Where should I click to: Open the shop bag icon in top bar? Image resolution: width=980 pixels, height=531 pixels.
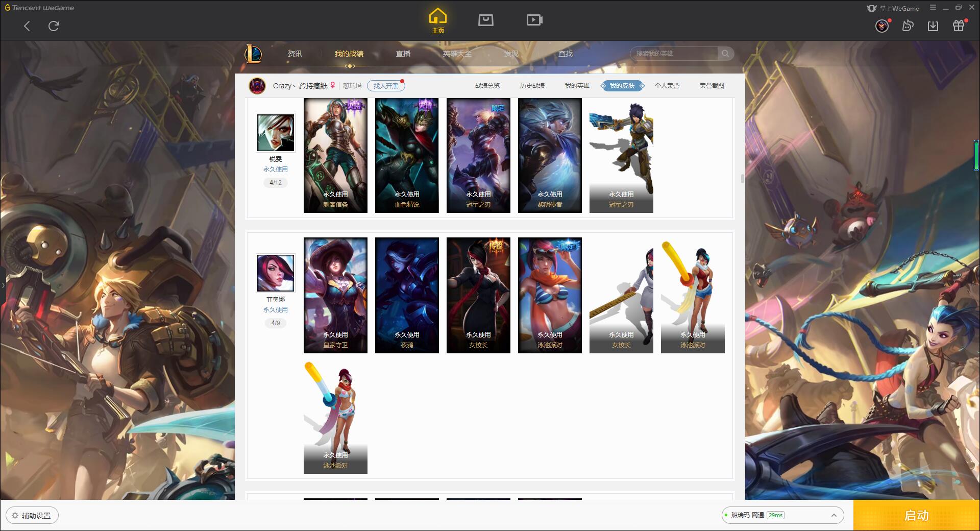(x=485, y=20)
